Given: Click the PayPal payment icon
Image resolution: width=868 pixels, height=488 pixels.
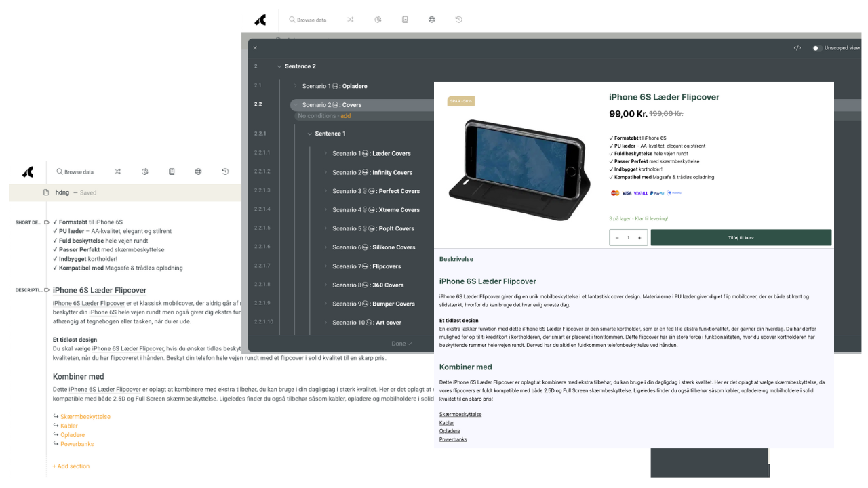Looking at the screenshot, I should tap(657, 193).
